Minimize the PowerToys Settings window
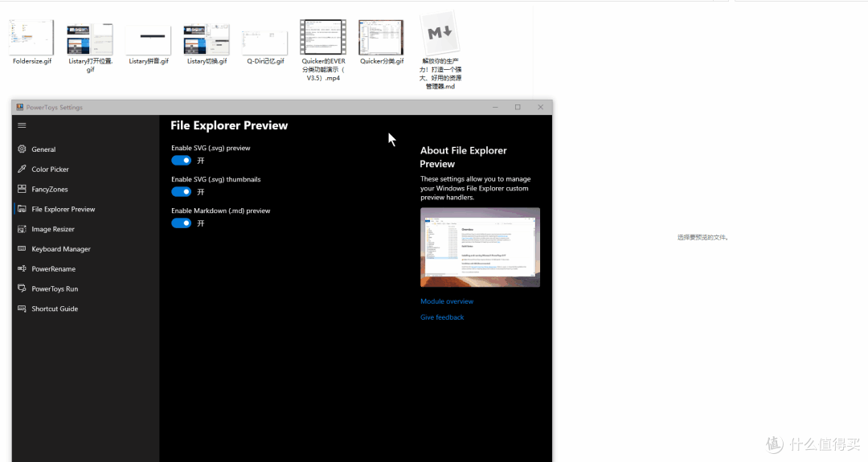 [495, 107]
